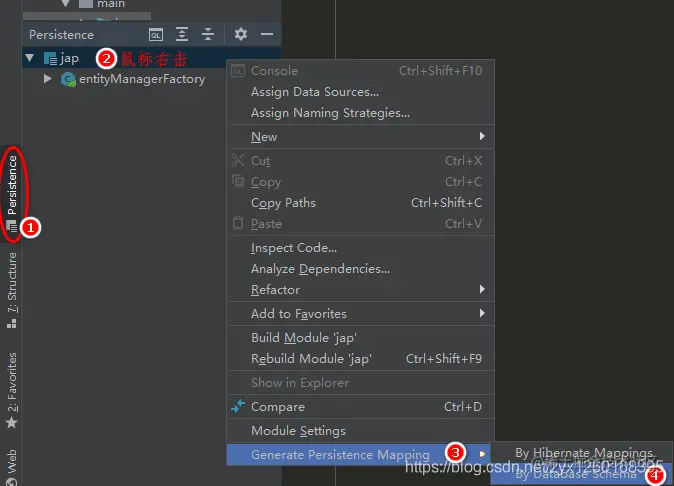The height and width of the screenshot is (486, 674).
Task: Choose Rebuild Module 'jap'
Action: click(361, 359)
